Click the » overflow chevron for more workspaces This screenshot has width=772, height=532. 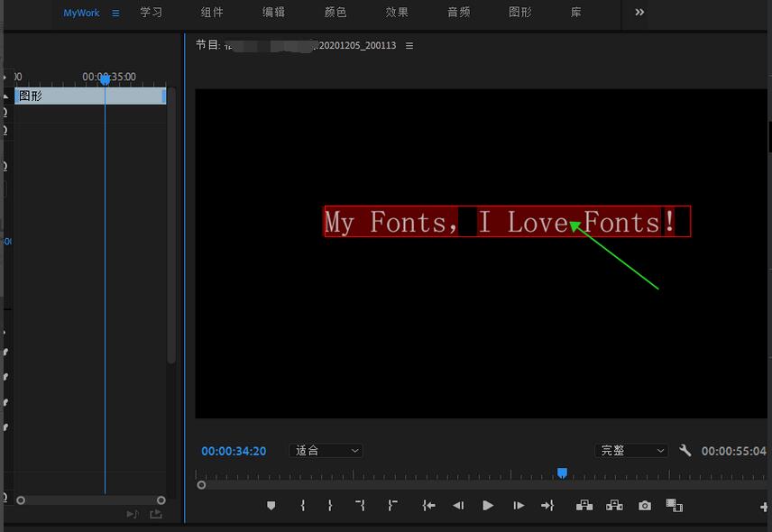[639, 13]
